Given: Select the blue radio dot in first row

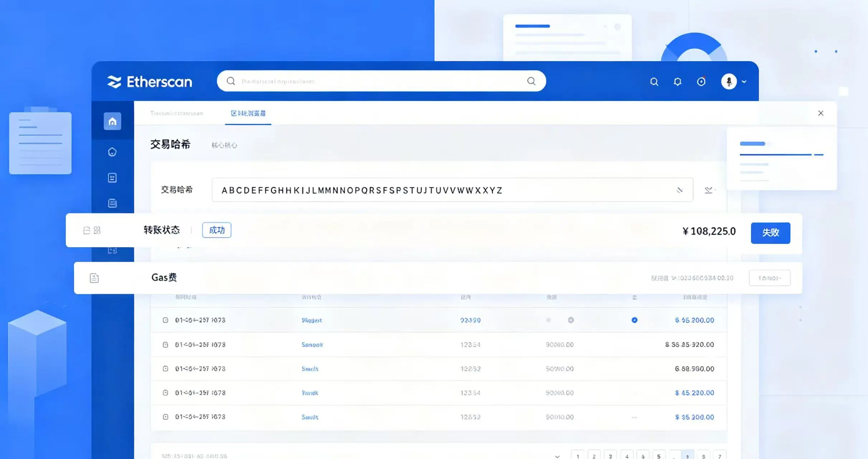Looking at the screenshot, I should (x=635, y=320).
